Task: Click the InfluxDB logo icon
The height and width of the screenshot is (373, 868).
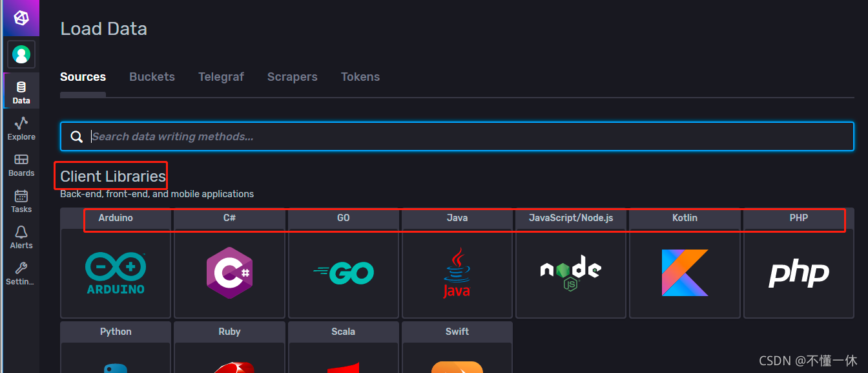Action: 21,18
